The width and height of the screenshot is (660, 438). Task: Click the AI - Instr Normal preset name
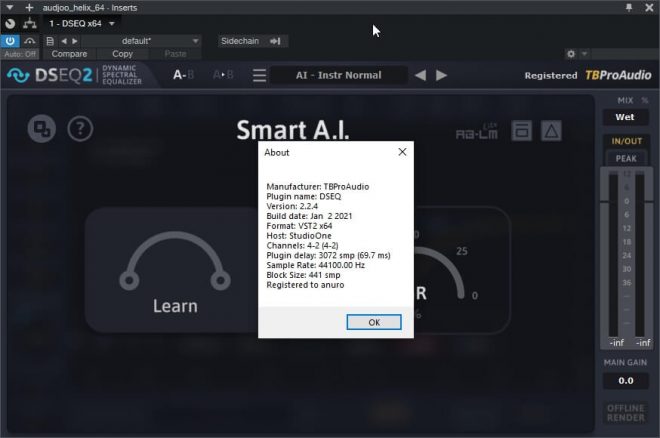(338, 75)
